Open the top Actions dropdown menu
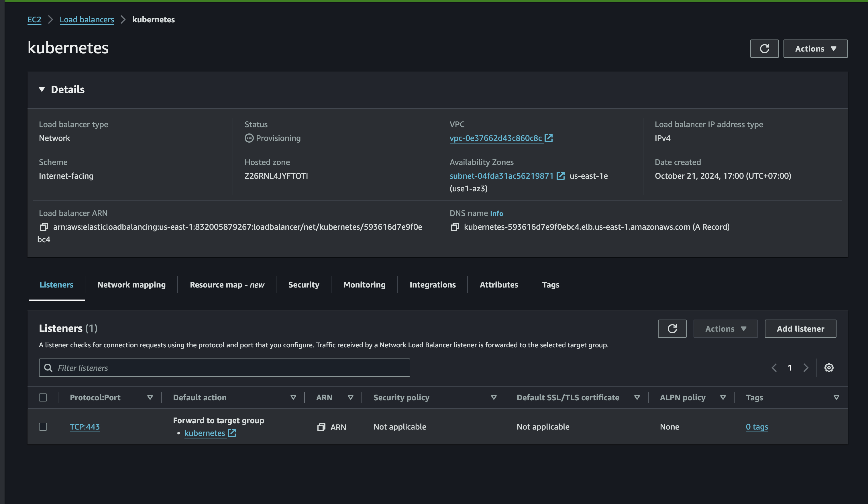868x504 pixels. pyautogui.click(x=815, y=49)
